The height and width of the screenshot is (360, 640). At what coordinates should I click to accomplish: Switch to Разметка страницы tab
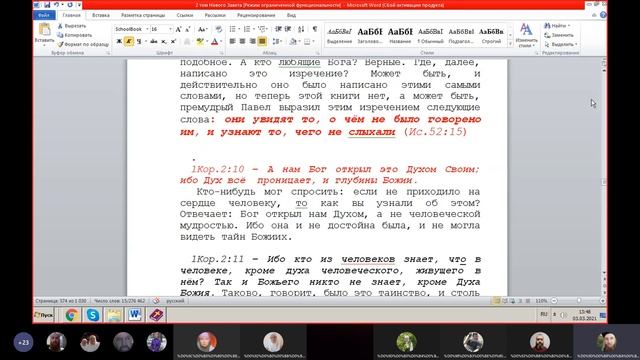click(143, 15)
